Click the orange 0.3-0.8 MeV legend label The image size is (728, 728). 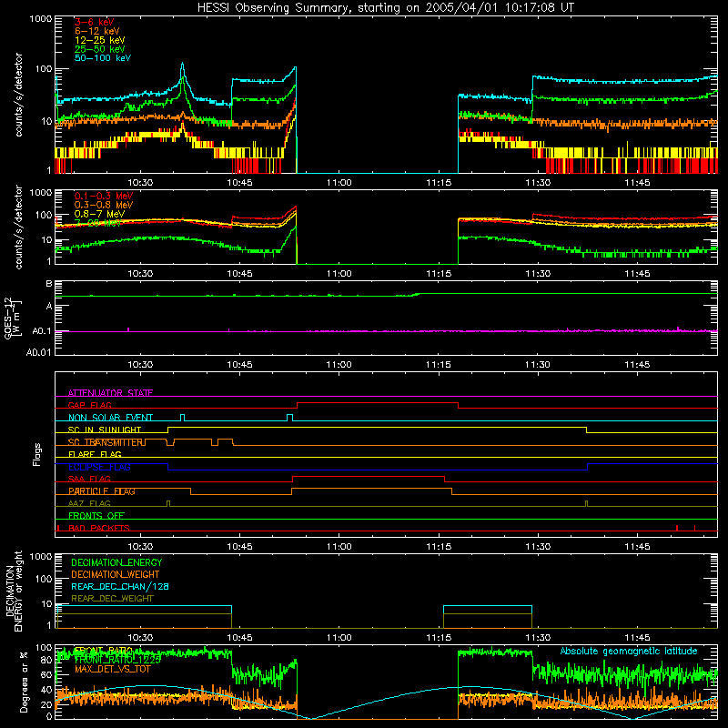104,205
